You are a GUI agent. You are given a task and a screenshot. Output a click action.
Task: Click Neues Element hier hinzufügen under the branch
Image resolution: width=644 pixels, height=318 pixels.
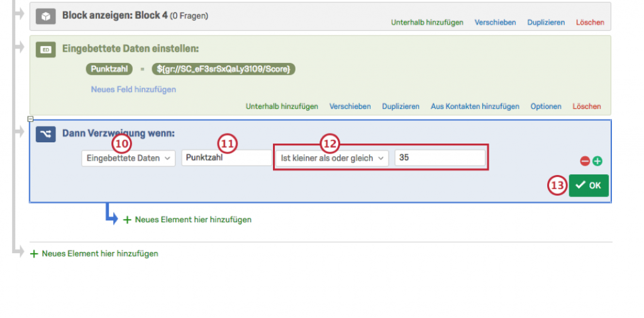187,220
